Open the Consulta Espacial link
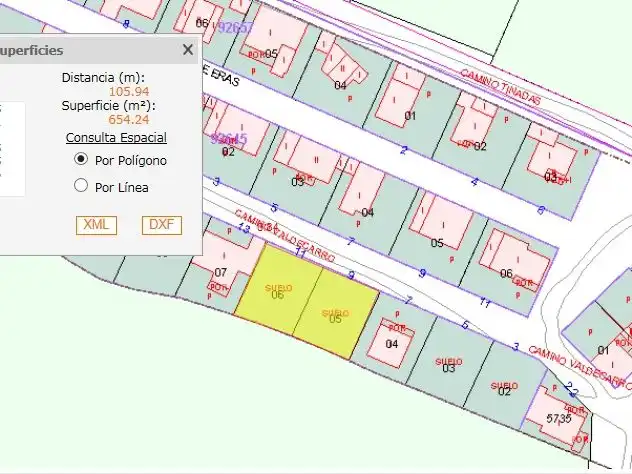The height and width of the screenshot is (474, 632). tap(116, 137)
